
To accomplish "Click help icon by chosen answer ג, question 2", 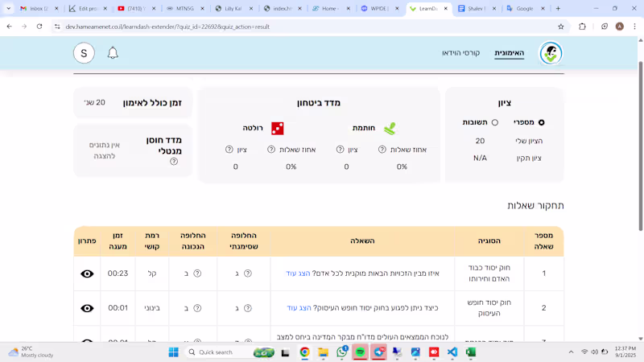I will (x=248, y=308).
